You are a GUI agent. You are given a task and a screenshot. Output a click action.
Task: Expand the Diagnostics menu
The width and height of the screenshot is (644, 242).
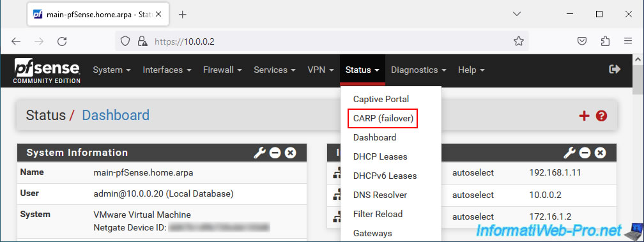tap(418, 70)
